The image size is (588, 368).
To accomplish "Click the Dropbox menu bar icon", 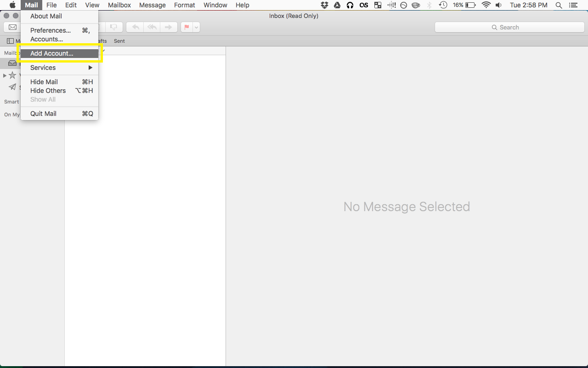I will tap(325, 5).
